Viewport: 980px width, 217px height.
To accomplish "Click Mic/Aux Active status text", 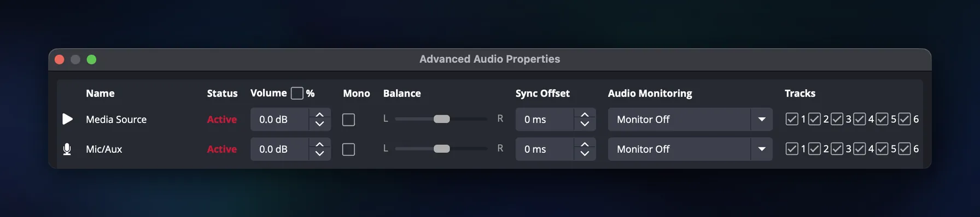I will (x=221, y=149).
